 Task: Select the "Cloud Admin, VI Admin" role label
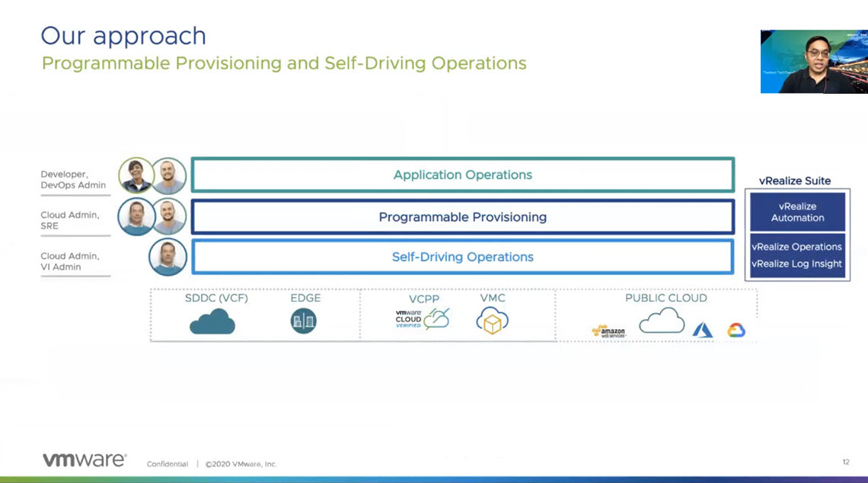pos(70,261)
